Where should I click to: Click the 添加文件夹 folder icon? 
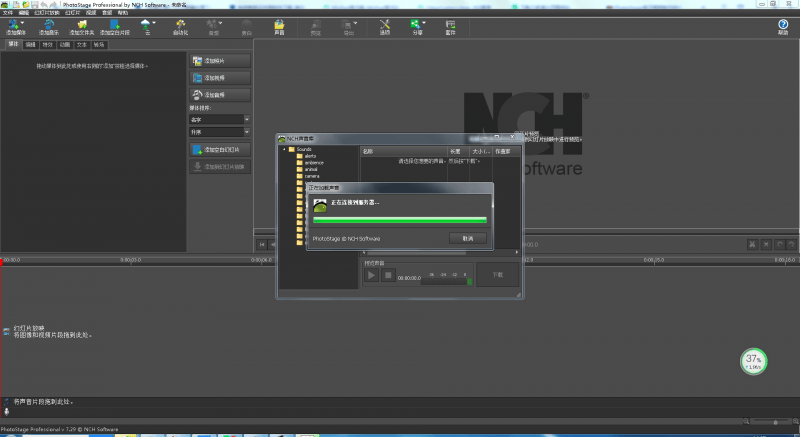(81, 26)
